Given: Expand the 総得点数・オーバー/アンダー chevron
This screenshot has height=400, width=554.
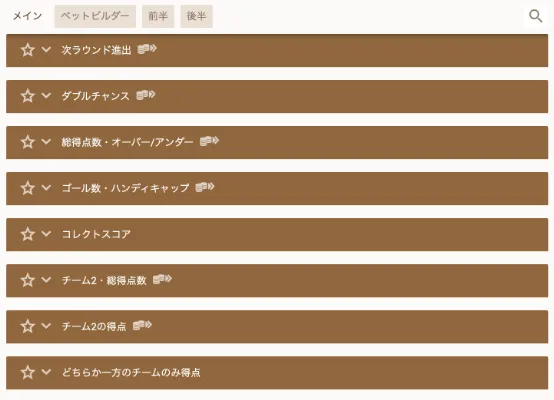Looking at the screenshot, I should [46, 142].
